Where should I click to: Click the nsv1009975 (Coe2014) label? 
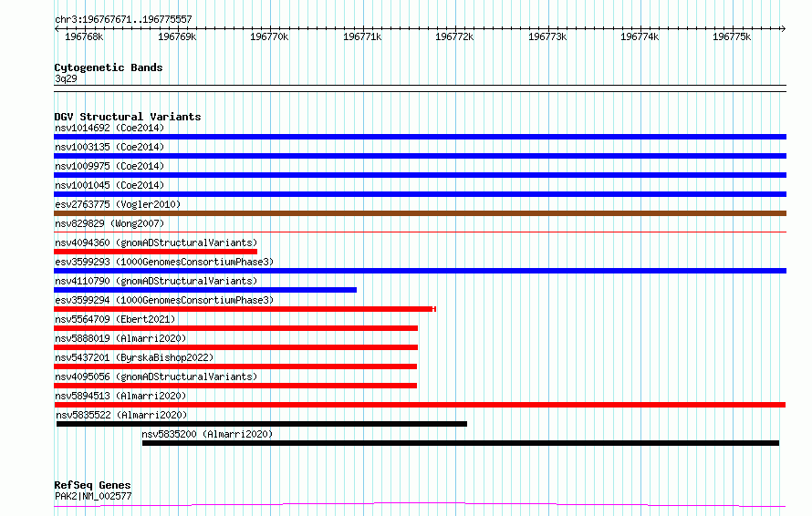click(109, 166)
